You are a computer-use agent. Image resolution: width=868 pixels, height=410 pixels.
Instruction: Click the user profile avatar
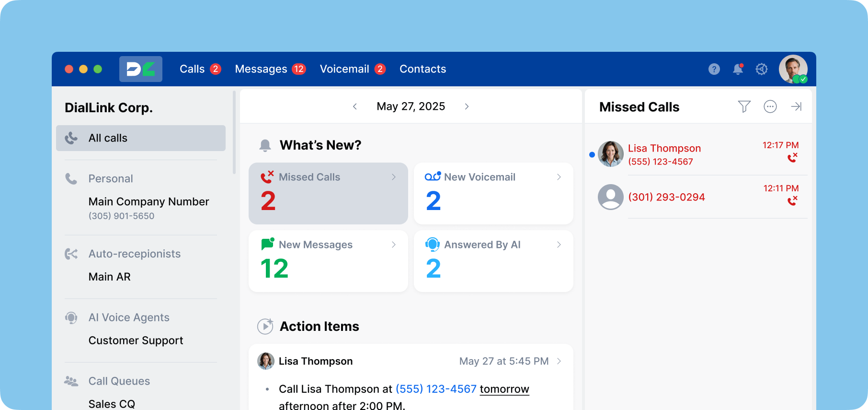pyautogui.click(x=793, y=69)
